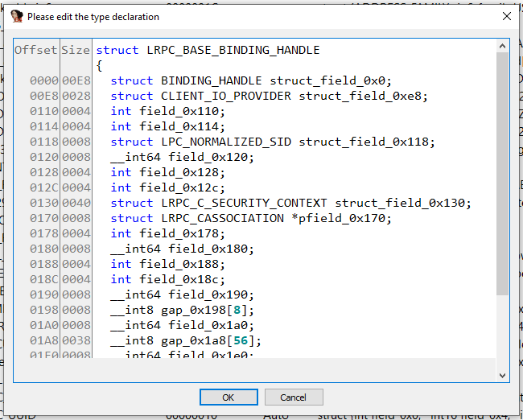The height and width of the screenshot is (420, 523).
Task: Click the opening brace line
Action: point(99,66)
